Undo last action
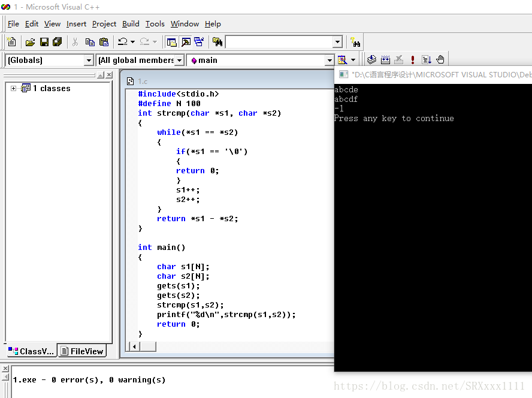 (x=122, y=42)
